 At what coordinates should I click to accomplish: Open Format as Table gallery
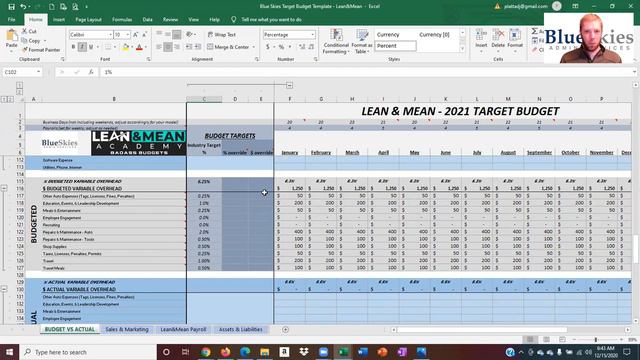click(x=362, y=41)
